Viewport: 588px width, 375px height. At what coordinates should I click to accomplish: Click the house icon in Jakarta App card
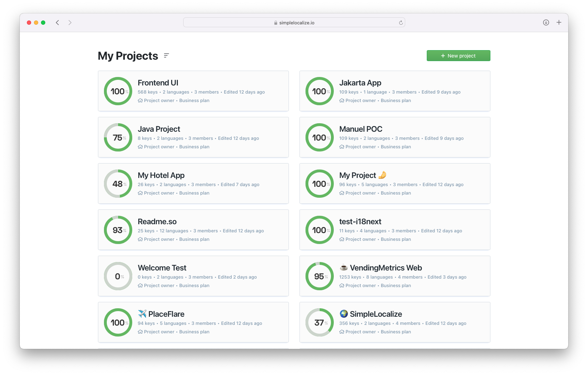pyautogui.click(x=342, y=101)
